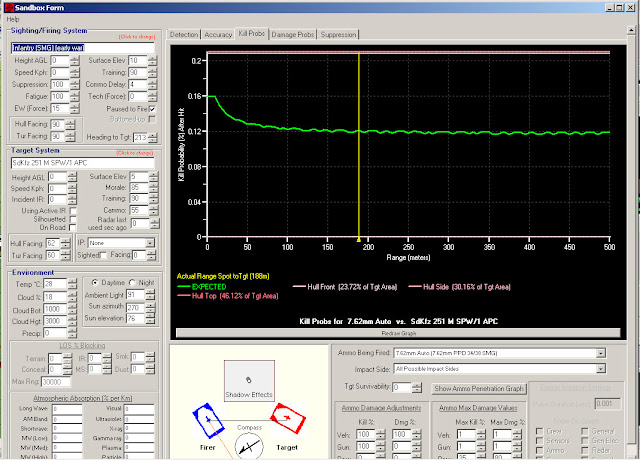Click the Shadow Effects button
Image resolution: width=640 pixels, height=460 pixels.
point(249,380)
